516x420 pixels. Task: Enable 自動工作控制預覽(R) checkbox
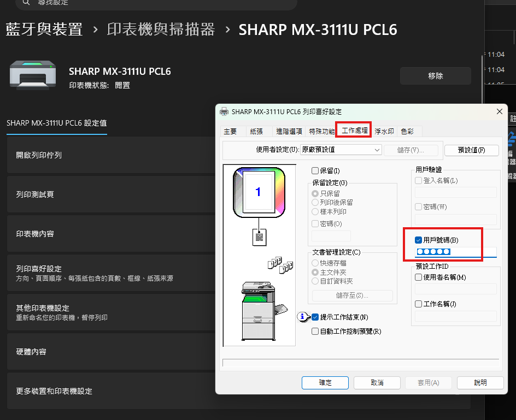(315, 331)
